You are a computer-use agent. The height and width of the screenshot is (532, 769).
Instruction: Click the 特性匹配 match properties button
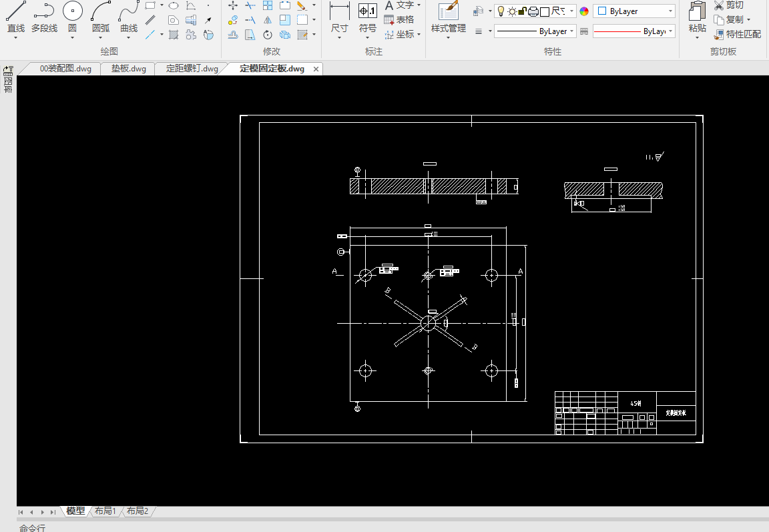pyautogui.click(x=737, y=34)
